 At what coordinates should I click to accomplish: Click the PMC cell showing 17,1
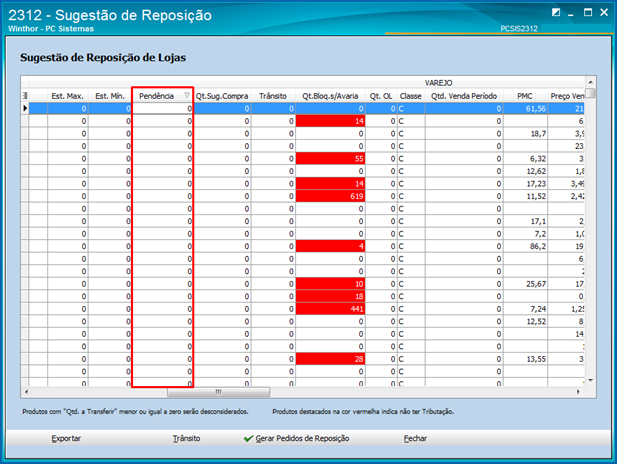[x=525, y=221]
